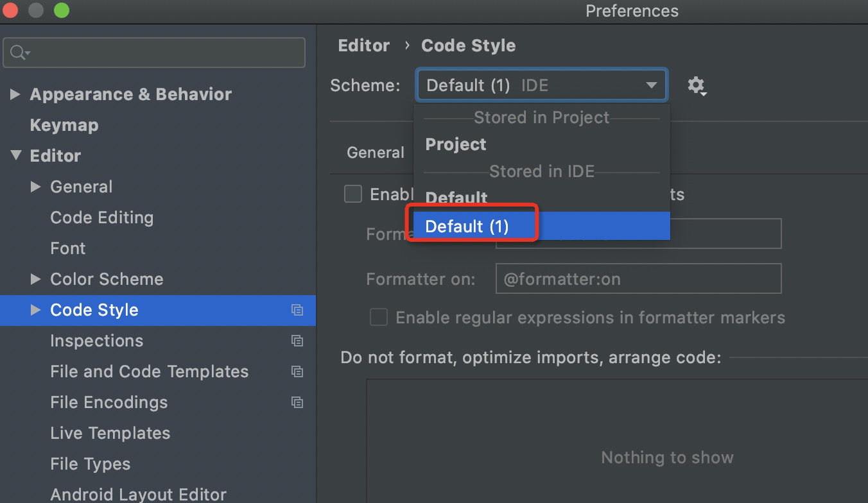868x503 pixels.
Task: Open the Keymap settings page
Action: pos(64,125)
